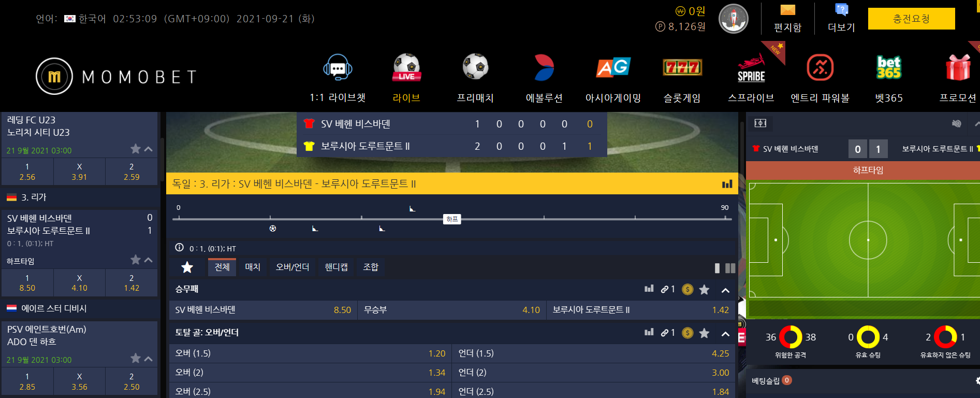
Task: Select the two-column market layout icon
Action: [730, 268]
